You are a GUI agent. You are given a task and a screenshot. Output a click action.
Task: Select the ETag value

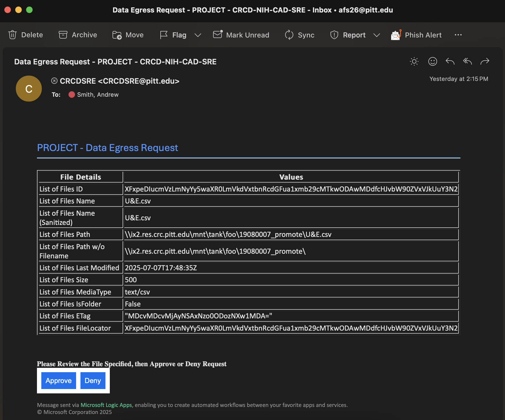198,316
